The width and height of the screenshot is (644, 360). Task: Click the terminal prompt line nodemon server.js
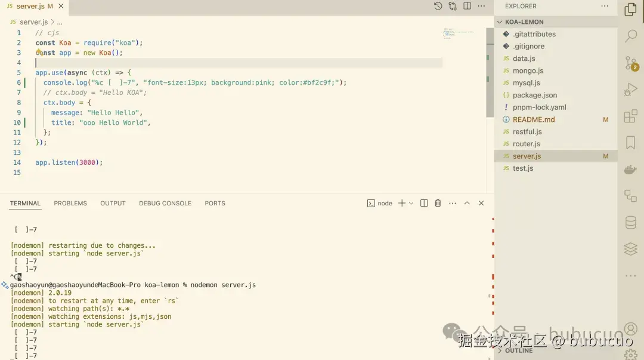click(x=132, y=285)
